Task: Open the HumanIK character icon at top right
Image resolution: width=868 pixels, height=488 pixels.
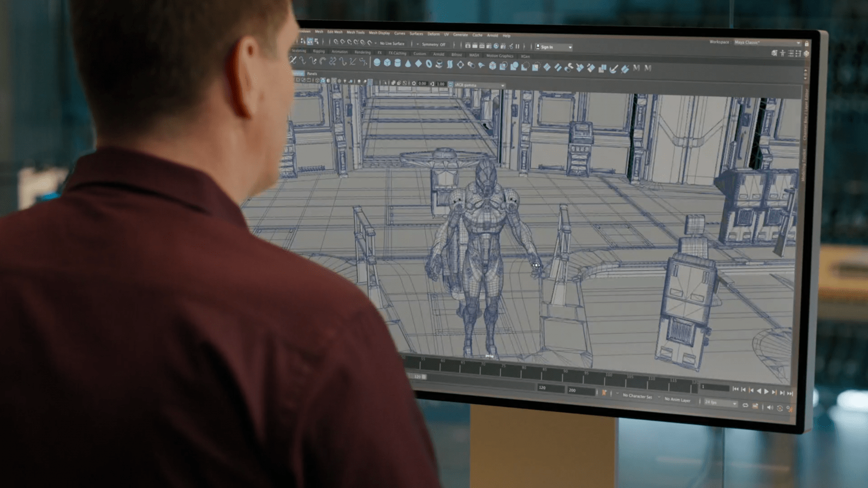Action: point(782,53)
